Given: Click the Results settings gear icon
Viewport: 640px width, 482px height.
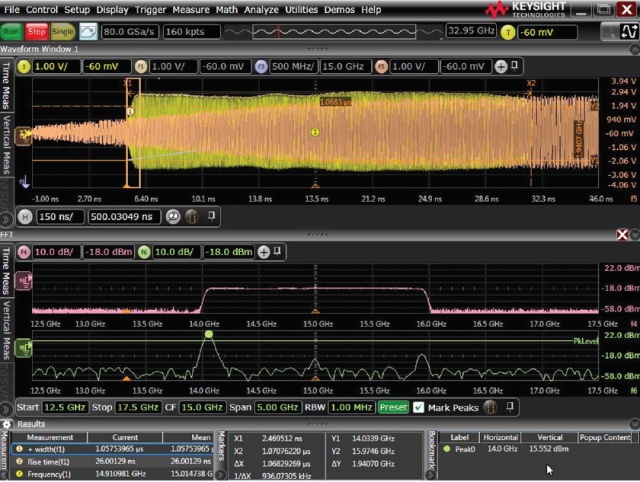Looking at the screenshot, I should tap(7, 424).
